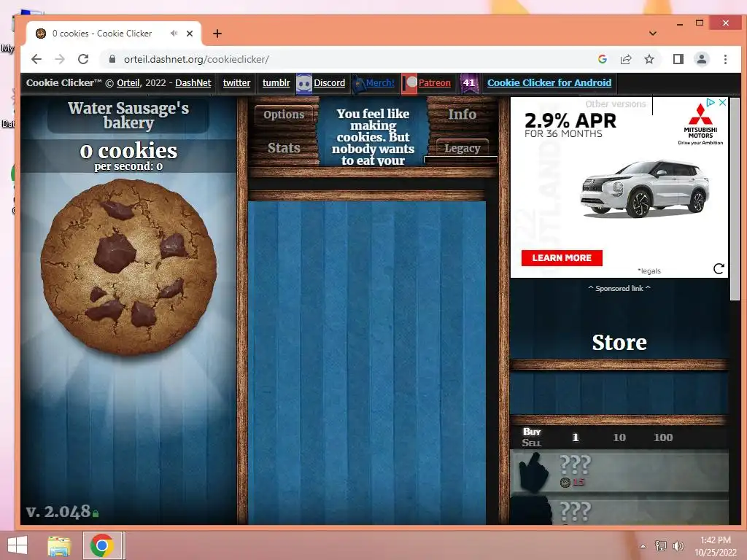Go forward in Chrome

pos(60,59)
